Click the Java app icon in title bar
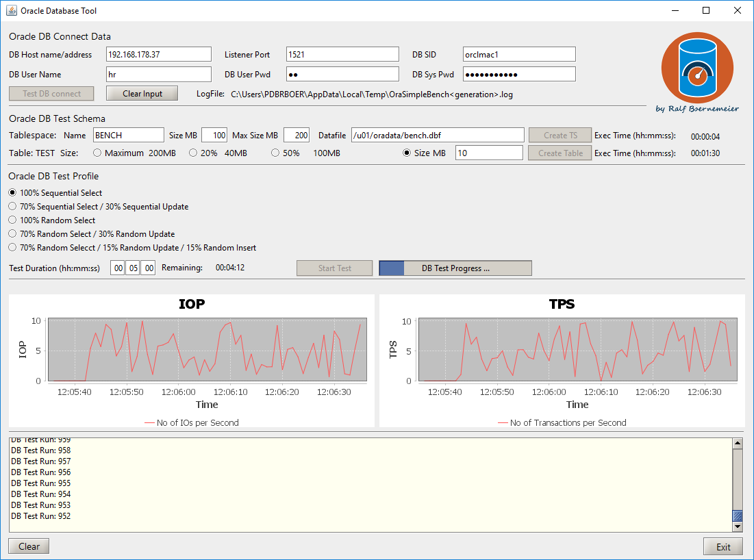This screenshot has width=754, height=560. pyautogui.click(x=11, y=10)
